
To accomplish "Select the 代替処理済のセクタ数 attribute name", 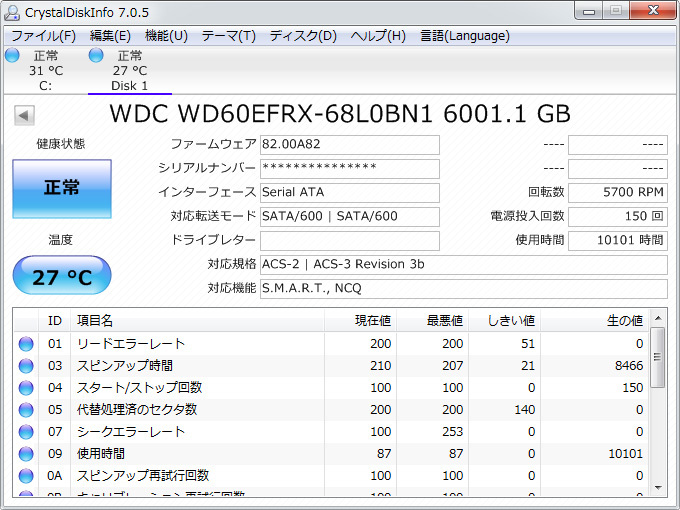I will pos(137,410).
